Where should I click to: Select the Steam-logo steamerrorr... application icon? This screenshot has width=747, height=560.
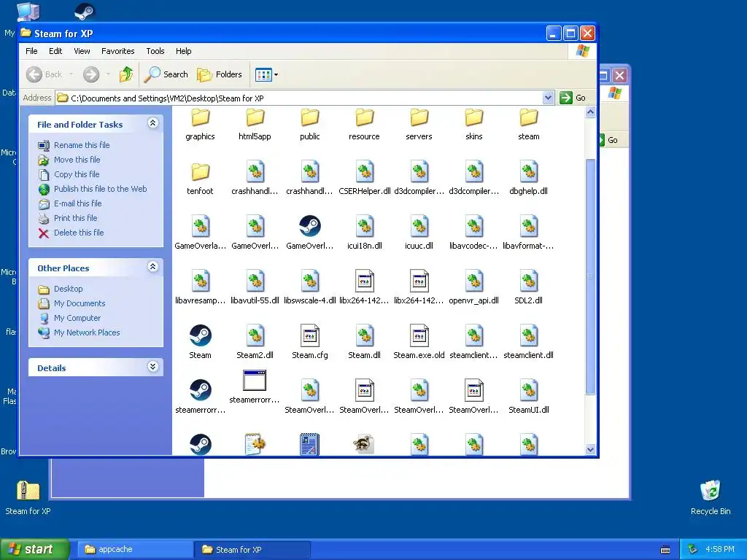(200, 391)
